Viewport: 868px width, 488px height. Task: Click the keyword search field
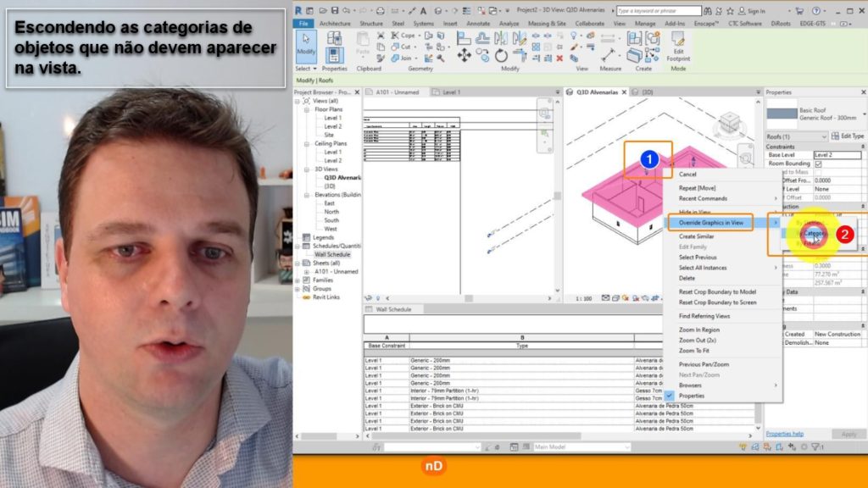659,12
